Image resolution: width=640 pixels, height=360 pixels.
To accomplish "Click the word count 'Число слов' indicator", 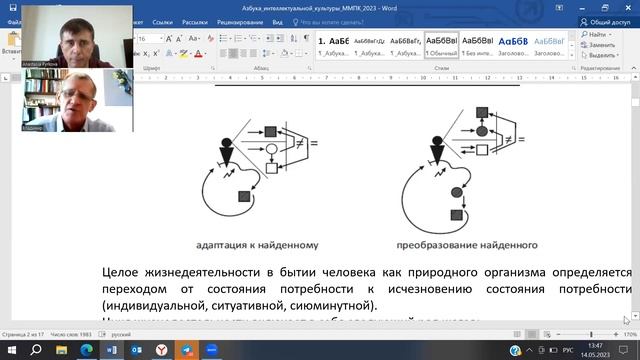I will point(71,334).
